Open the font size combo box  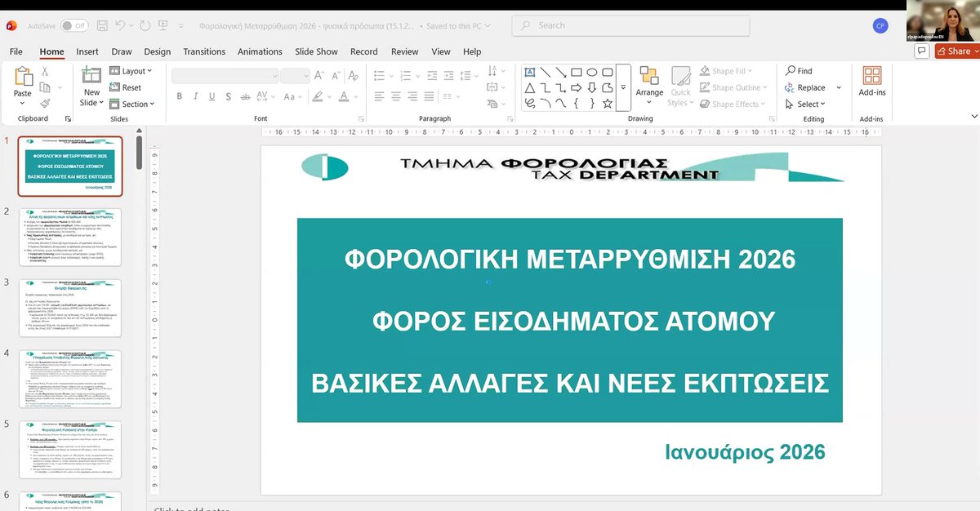tap(295, 76)
